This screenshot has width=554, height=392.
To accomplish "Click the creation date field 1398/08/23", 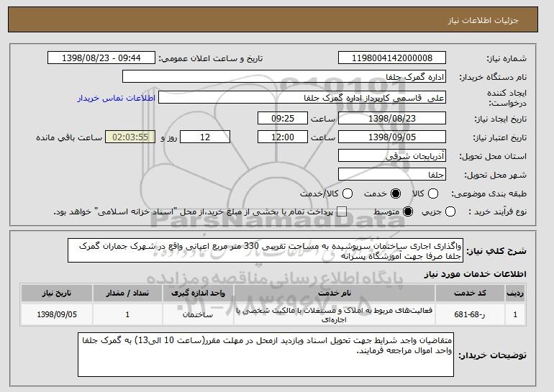I will (392, 118).
